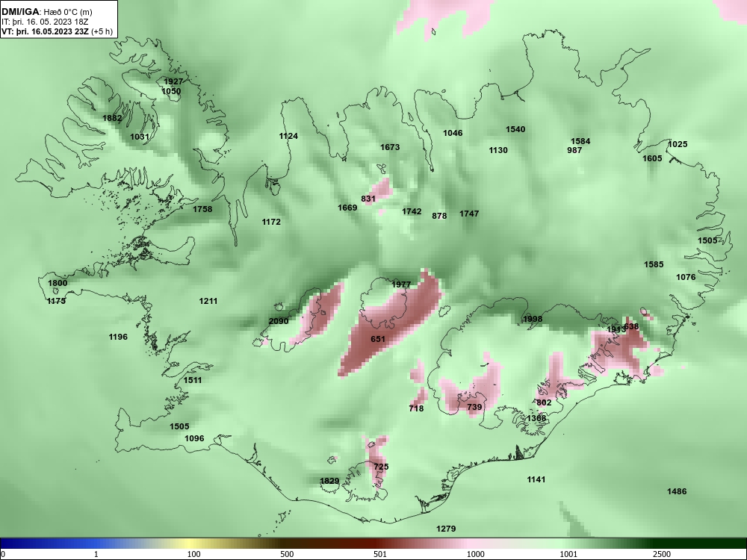Select the 1124 value on the map
This screenshot has width=747, height=560.
point(288,136)
